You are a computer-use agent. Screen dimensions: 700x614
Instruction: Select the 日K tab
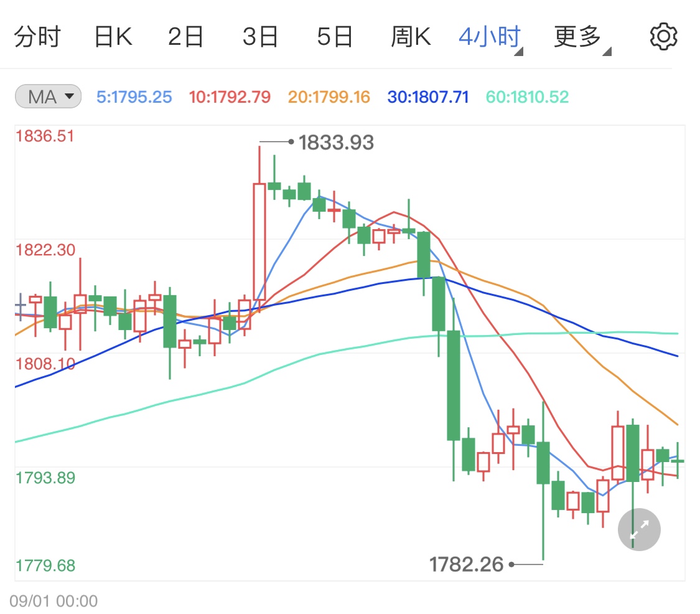[x=113, y=37]
